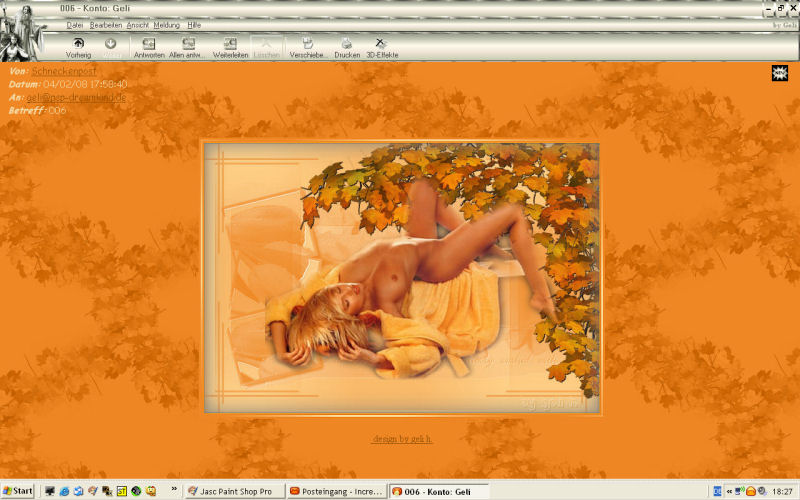This screenshot has height=500, width=800.
Task: Click the envelope mail quick launch icon
Action: pos(79,491)
